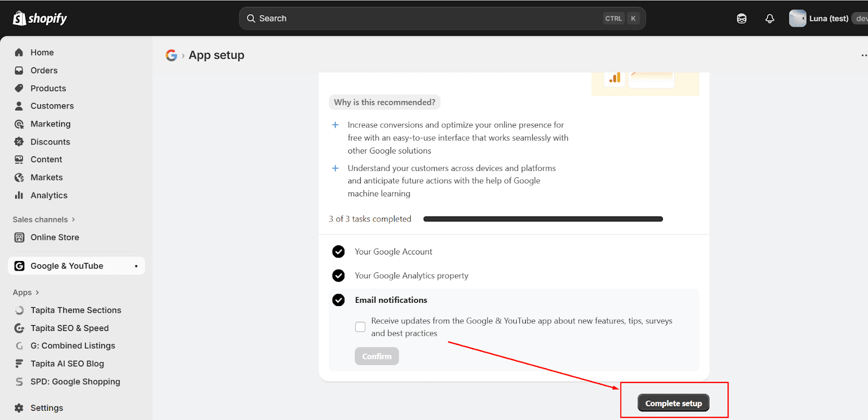Viewport: 868px width, 420px height.
Task: Click the Analytics illustration thumbnail
Action: [x=645, y=84]
